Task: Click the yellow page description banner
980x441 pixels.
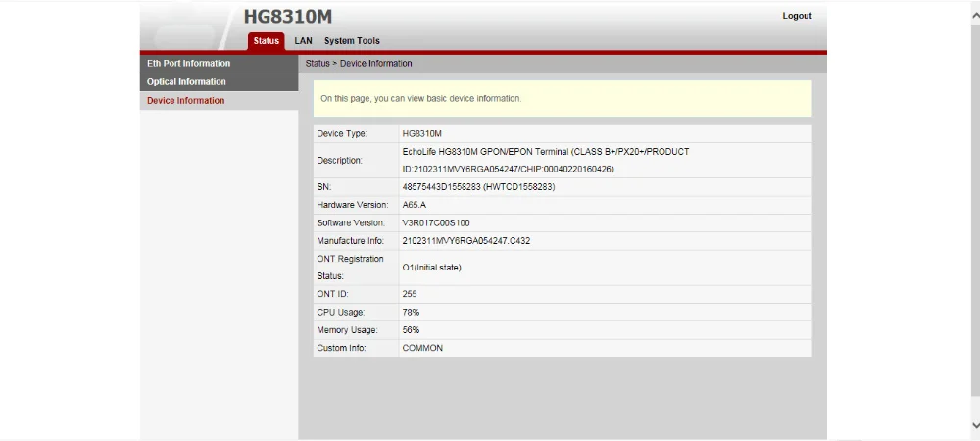Action: [563, 98]
